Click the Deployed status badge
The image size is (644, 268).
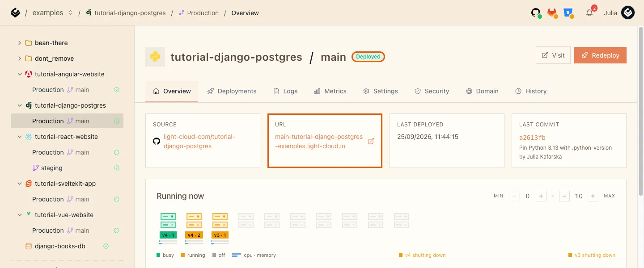[x=368, y=57]
